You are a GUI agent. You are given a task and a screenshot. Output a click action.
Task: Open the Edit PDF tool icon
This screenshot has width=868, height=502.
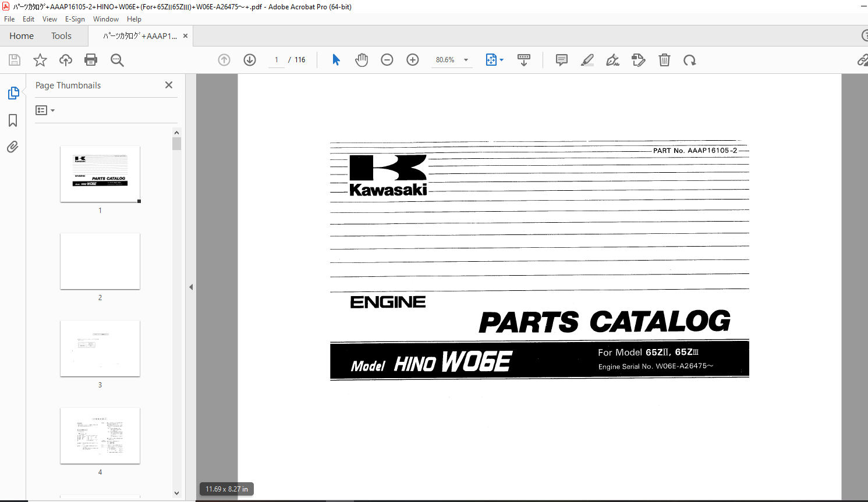tap(639, 60)
